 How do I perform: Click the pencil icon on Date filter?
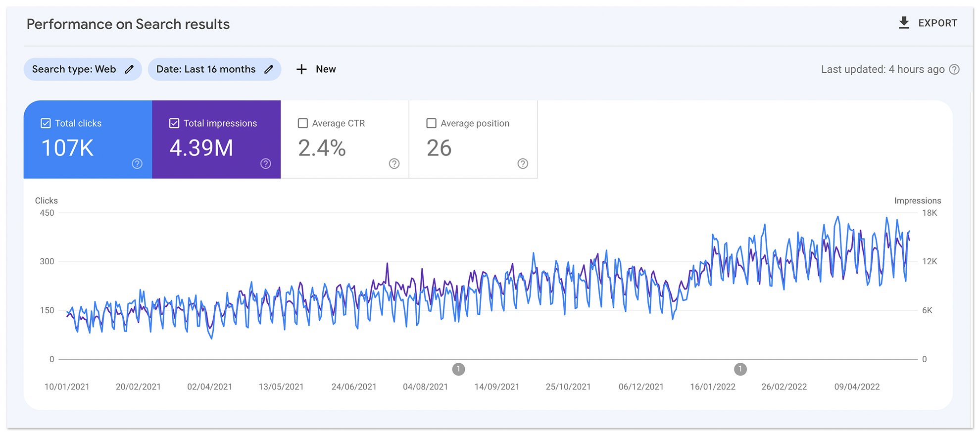269,69
